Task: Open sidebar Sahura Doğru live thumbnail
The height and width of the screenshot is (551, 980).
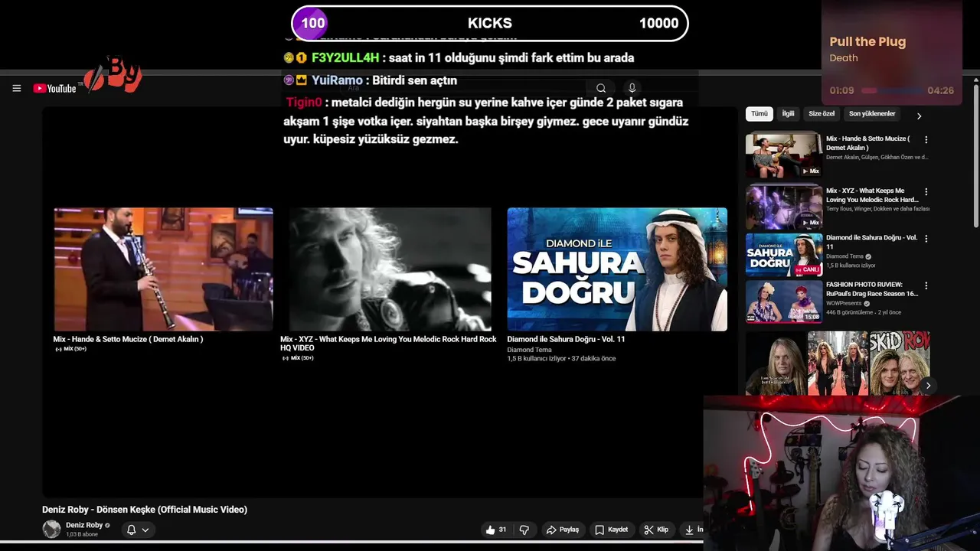Action: (784, 254)
